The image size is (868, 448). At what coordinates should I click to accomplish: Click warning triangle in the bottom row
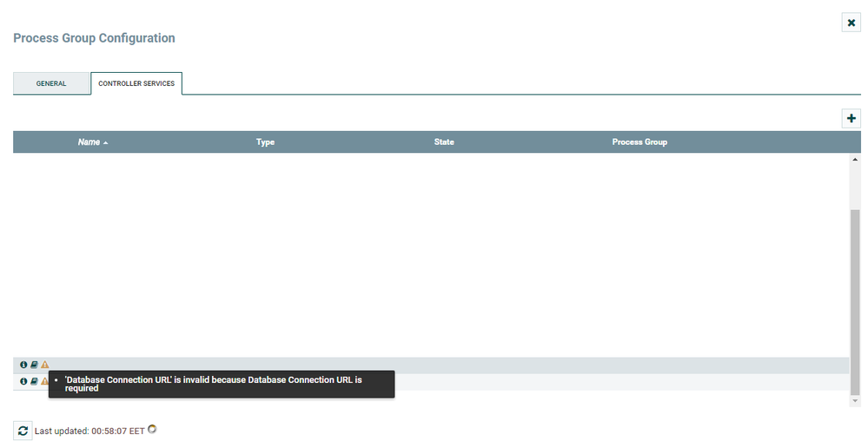[44, 381]
